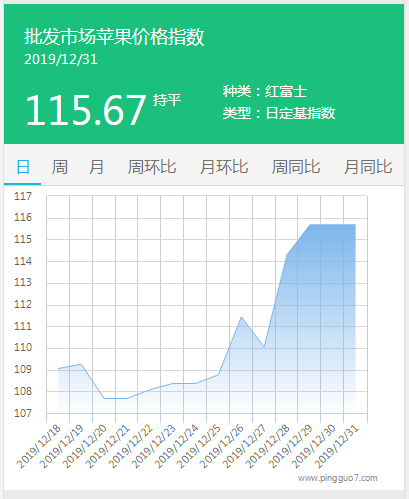Click the x-axis label 2019/12/21
409x499 pixels.
click(108, 447)
